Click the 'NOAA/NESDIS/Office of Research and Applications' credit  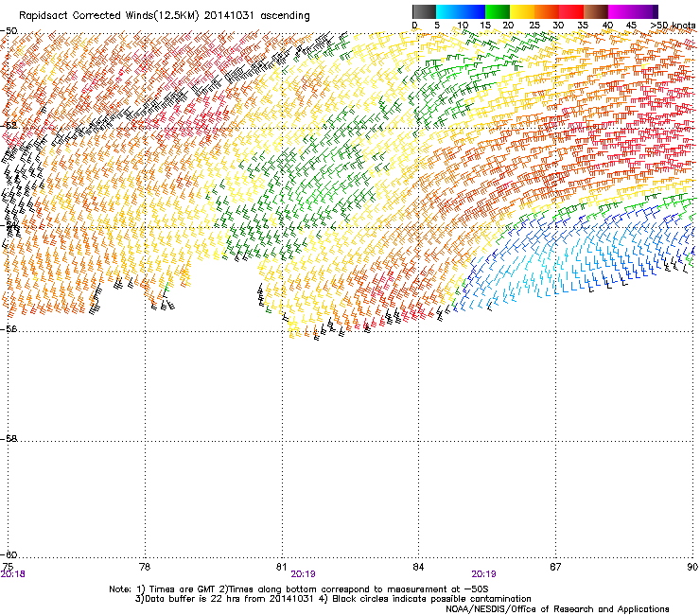point(557,609)
